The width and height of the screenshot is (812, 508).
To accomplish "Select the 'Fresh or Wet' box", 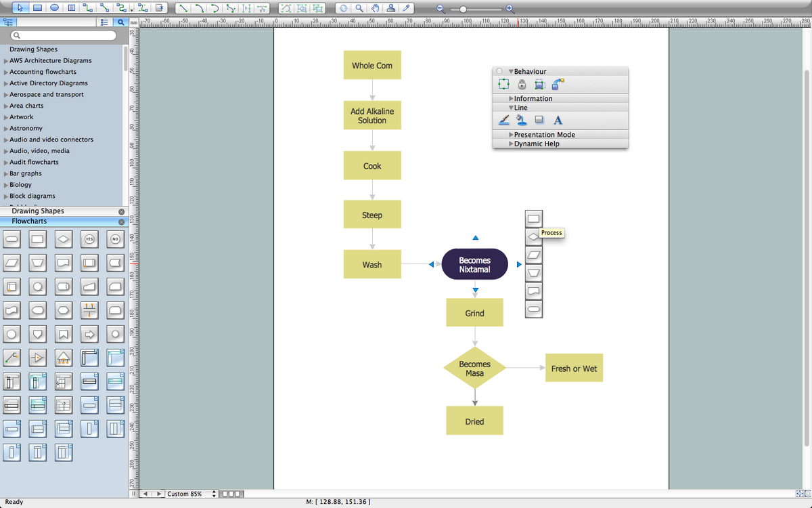I will click(x=574, y=368).
